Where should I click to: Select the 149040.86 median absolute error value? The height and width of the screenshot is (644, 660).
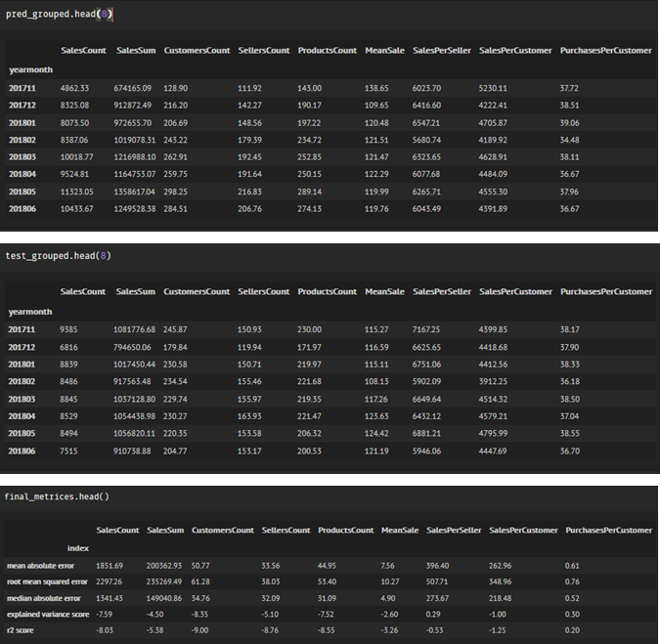pos(164,598)
